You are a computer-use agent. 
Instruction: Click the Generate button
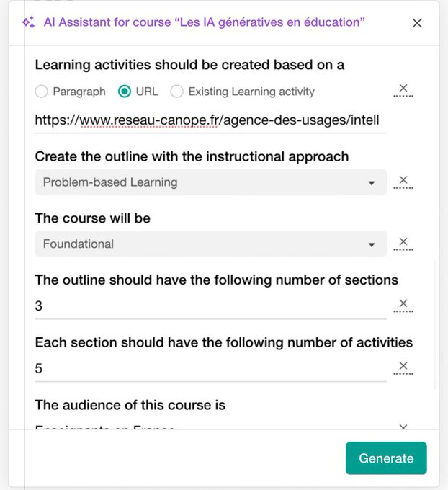(386, 458)
